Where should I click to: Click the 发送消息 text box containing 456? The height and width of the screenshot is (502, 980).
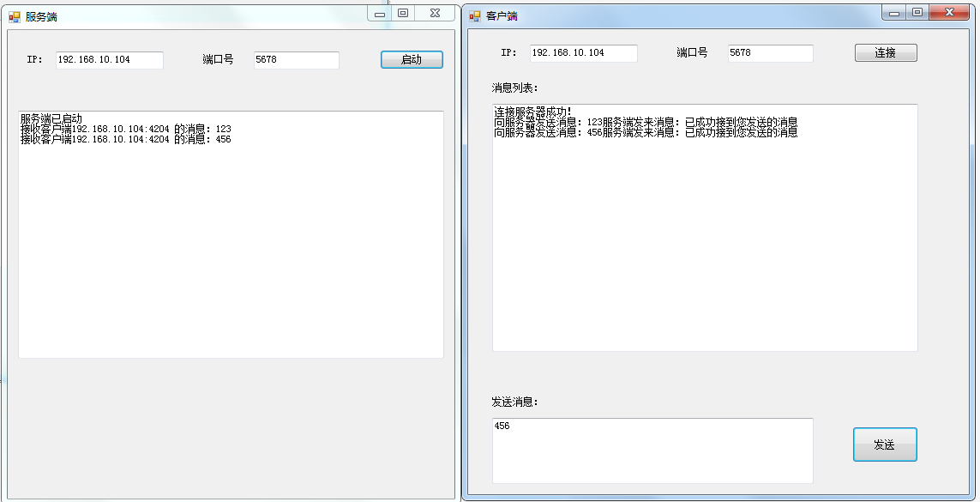[x=652, y=451]
